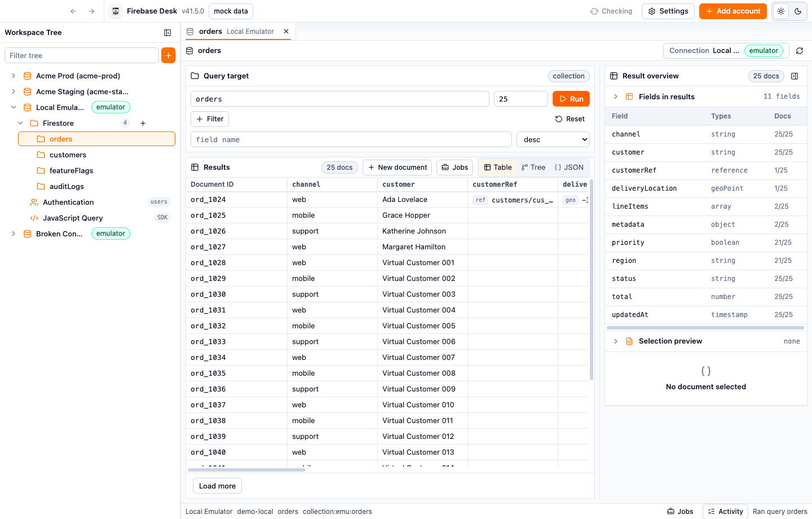Click the Acme Prod database icon

tap(27, 76)
